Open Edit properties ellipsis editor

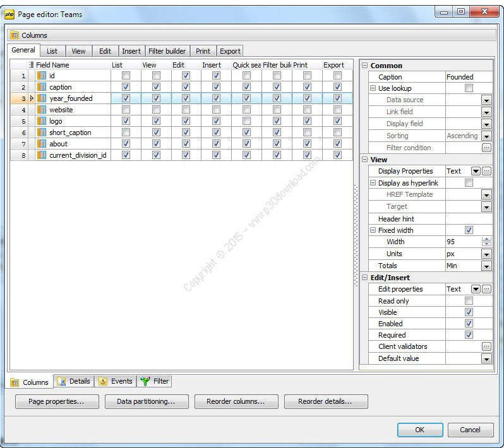486,289
